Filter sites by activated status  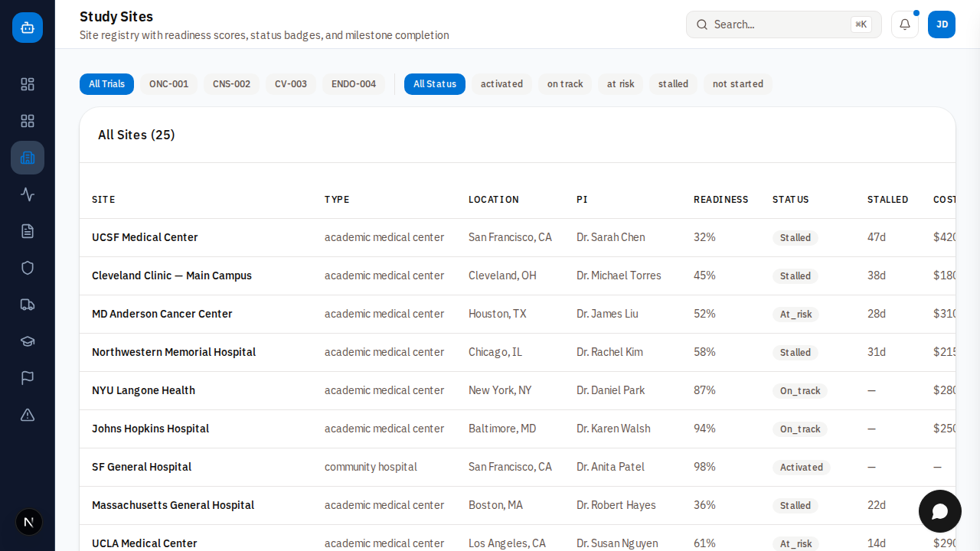click(501, 84)
